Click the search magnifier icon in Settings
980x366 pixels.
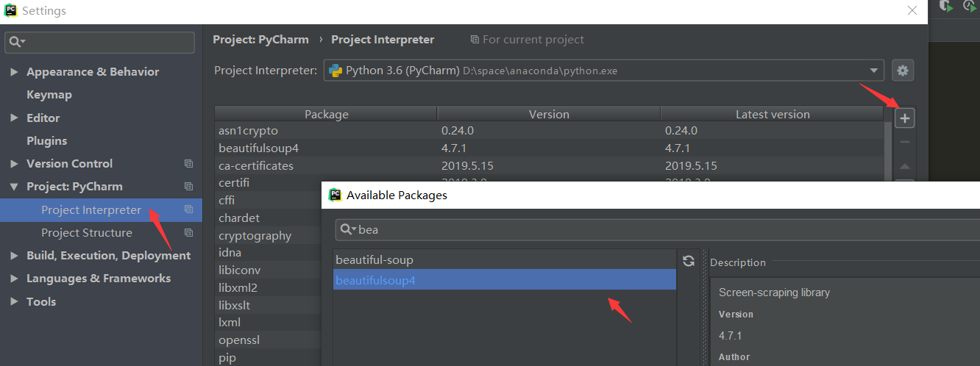[x=16, y=43]
